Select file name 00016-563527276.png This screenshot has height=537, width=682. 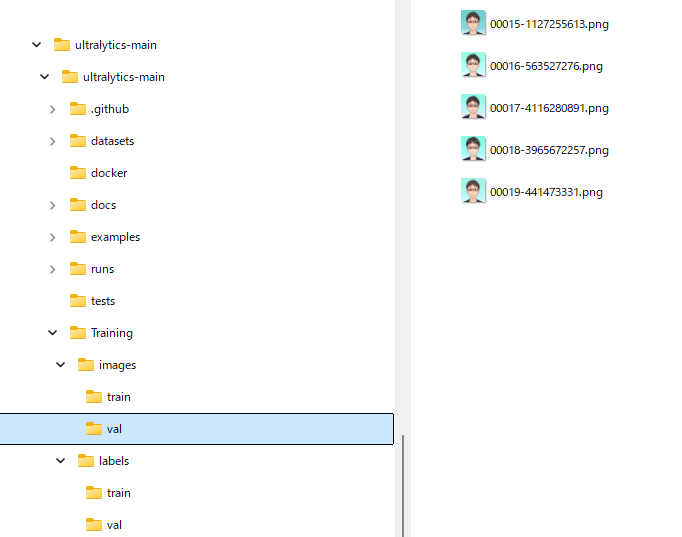click(x=546, y=67)
